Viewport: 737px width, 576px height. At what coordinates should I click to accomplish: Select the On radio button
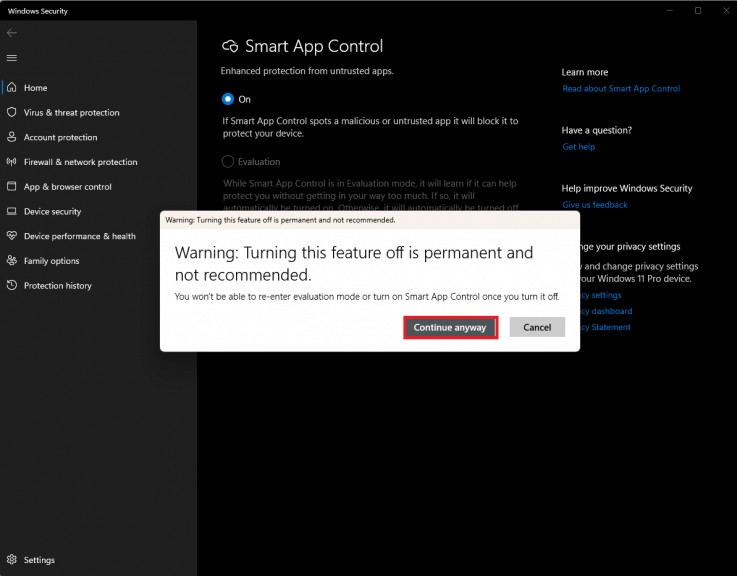pos(228,99)
